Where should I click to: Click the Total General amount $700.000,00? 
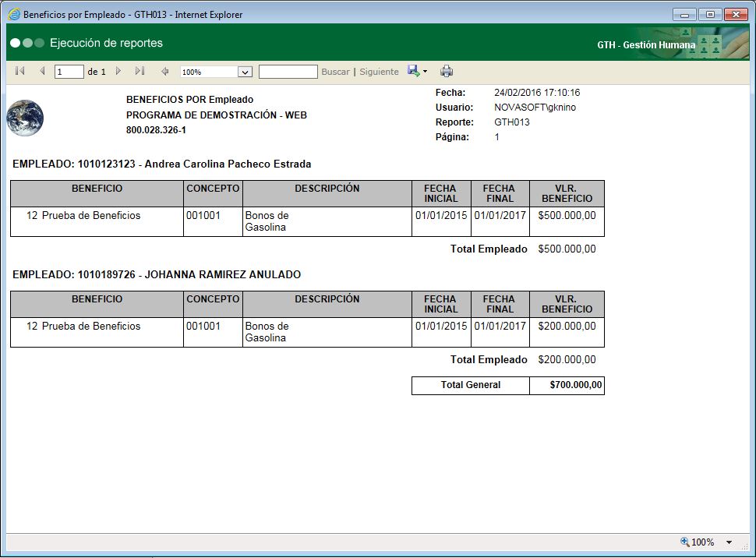pyautogui.click(x=567, y=385)
